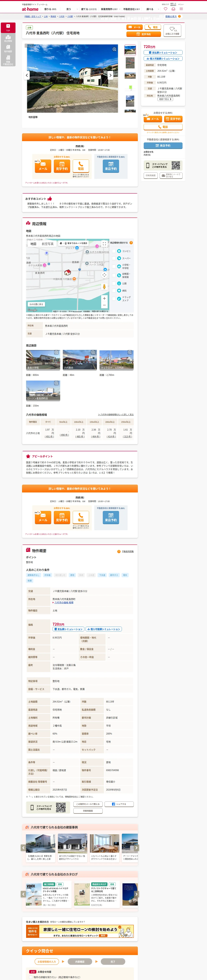Add property to favorites with heart button
207x980 pixels.
[x=172, y=30]
